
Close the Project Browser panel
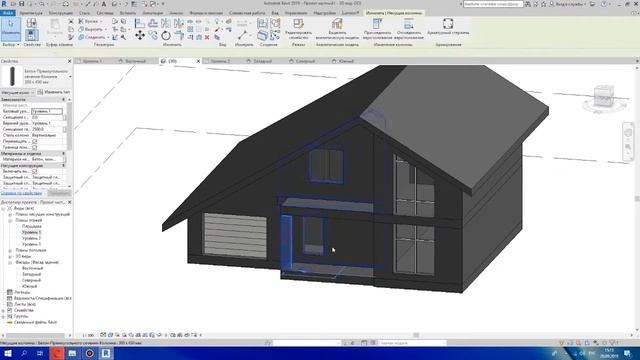click(69, 202)
